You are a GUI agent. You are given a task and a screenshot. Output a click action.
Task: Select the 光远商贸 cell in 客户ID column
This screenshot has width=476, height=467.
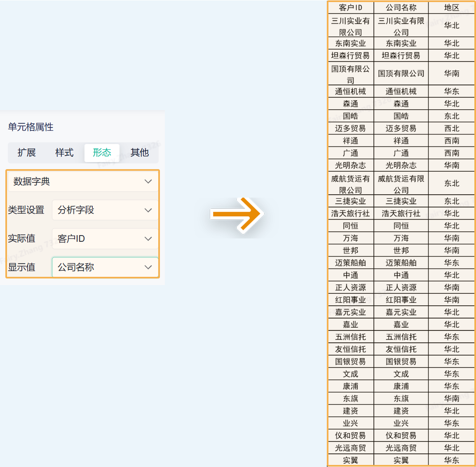[351, 448]
